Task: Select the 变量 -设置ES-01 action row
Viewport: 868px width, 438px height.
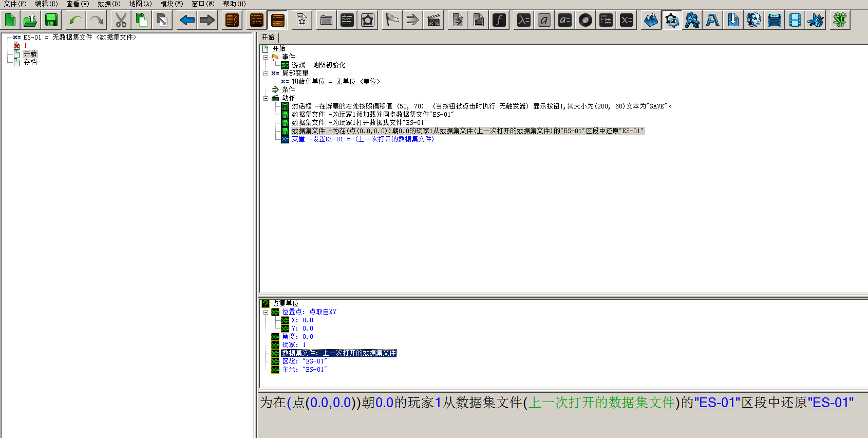Action: point(363,139)
